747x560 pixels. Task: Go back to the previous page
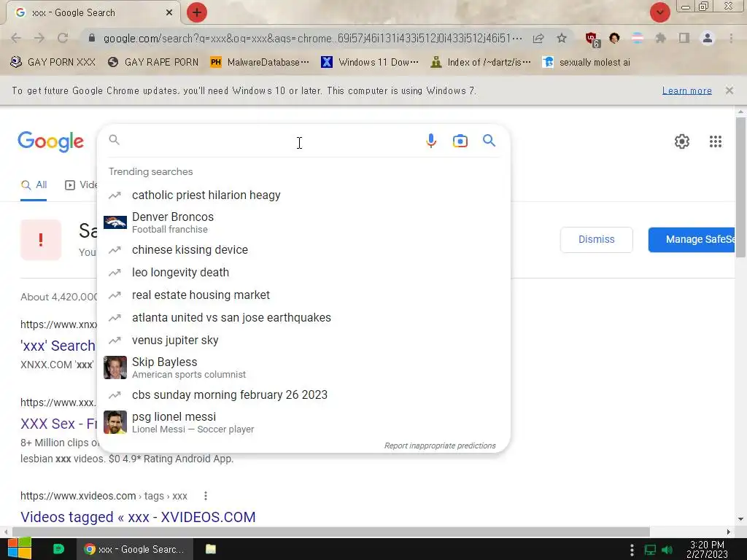click(16, 38)
